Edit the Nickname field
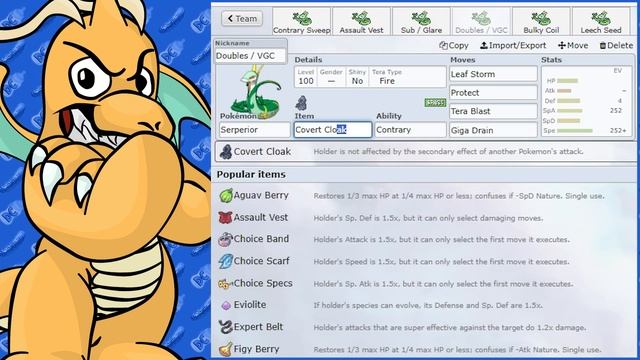Image resolution: width=640 pixels, height=360 pixels. tap(250, 56)
